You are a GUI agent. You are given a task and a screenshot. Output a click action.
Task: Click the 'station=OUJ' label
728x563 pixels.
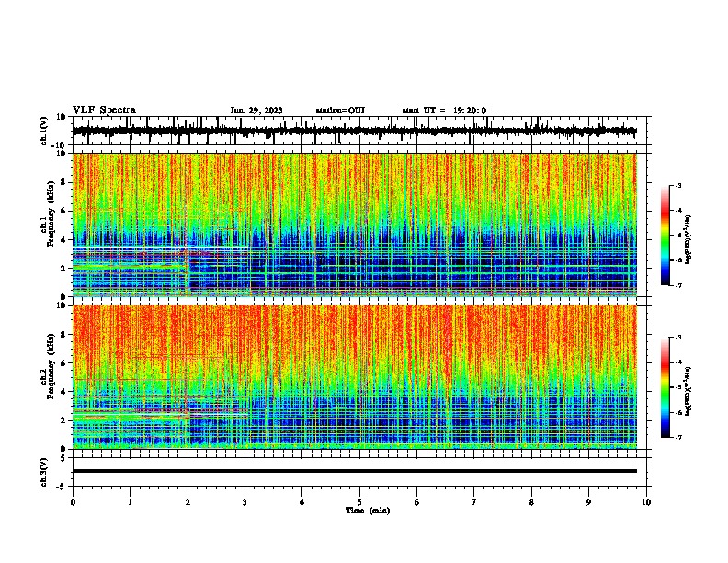click(340, 110)
